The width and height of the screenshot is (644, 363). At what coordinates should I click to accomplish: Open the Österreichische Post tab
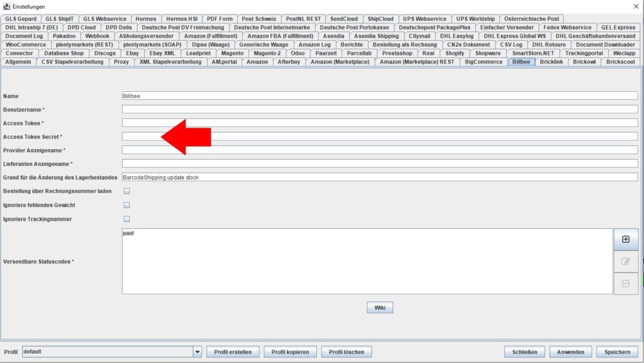tap(531, 19)
